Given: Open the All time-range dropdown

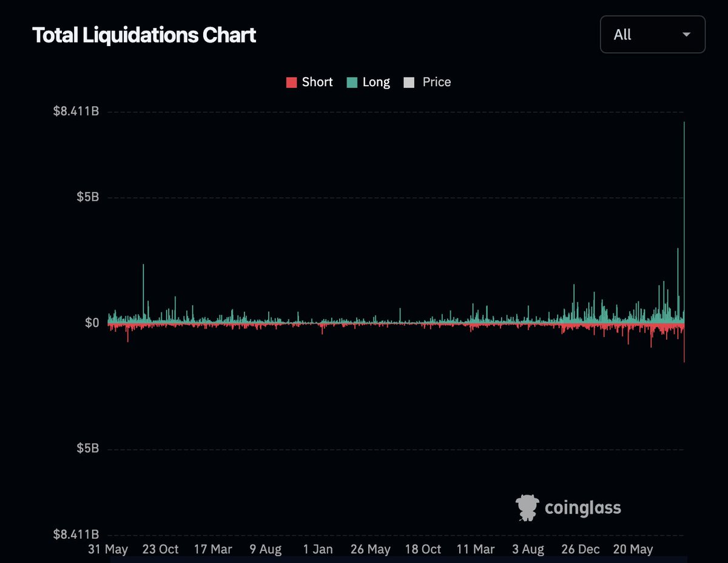Looking at the screenshot, I should (x=652, y=35).
